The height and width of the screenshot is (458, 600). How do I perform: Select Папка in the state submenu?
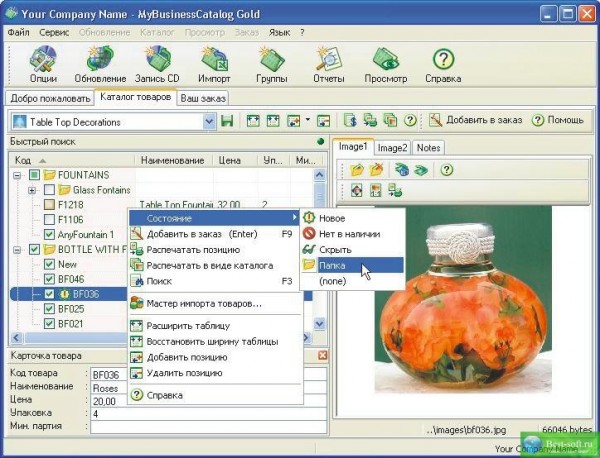352,265
